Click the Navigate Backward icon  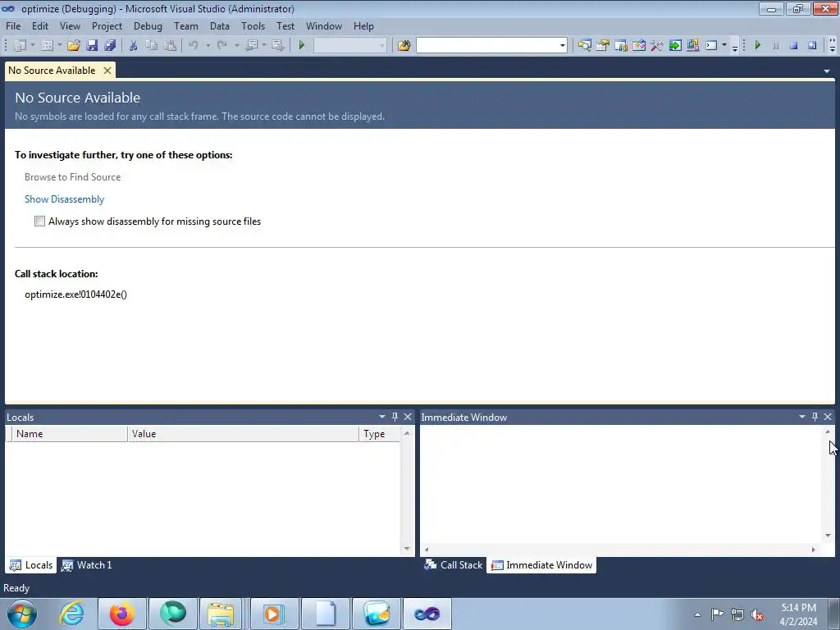251,46
